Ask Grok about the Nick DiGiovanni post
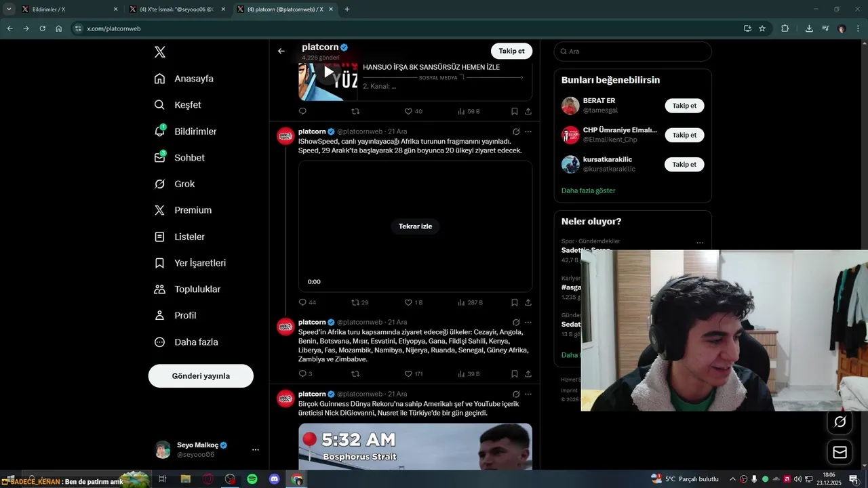 [x=516, y=394]
